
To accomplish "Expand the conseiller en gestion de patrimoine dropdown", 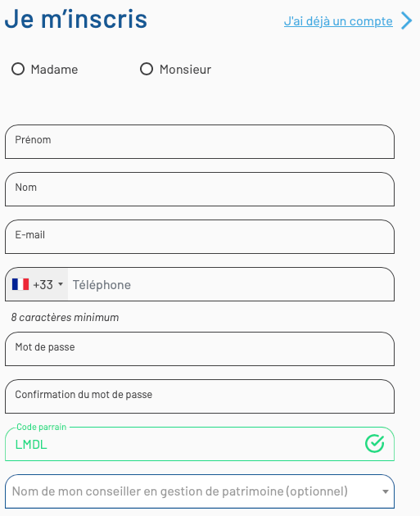I will [x=200, y=491].
